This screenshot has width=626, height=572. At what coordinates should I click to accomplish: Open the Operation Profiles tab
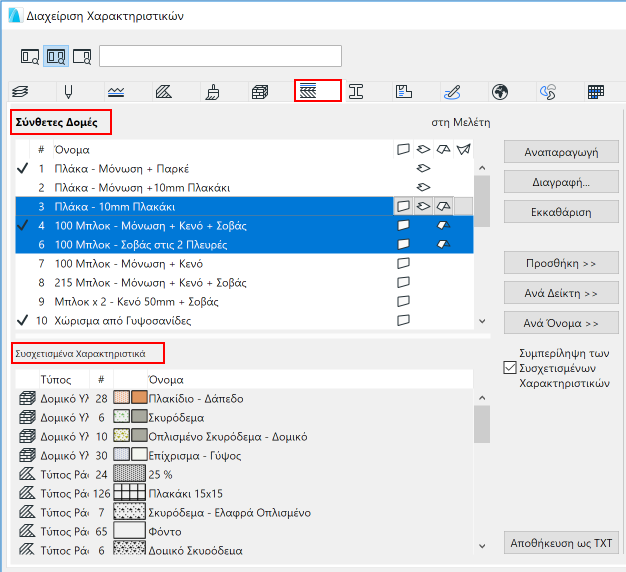tap(548, 91)
